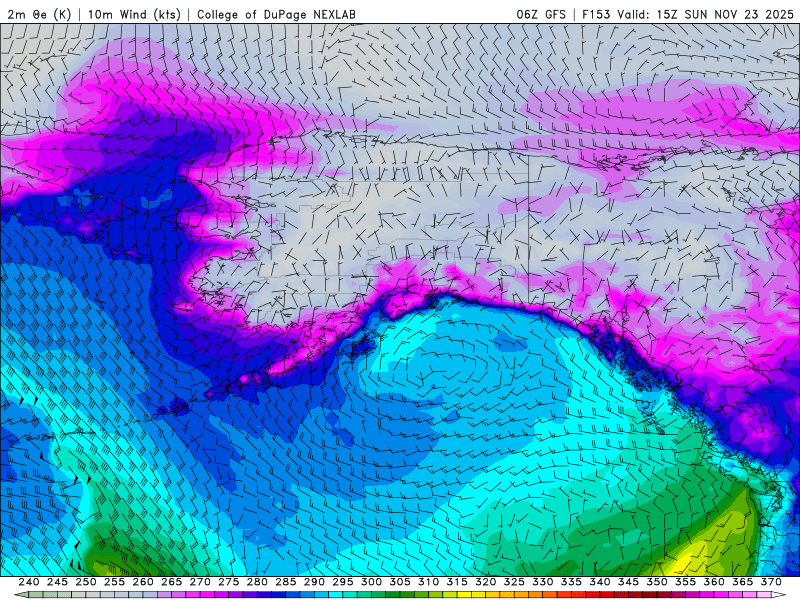
Task: Select the 250 color scale label
Action: click(x=86, y=582)
